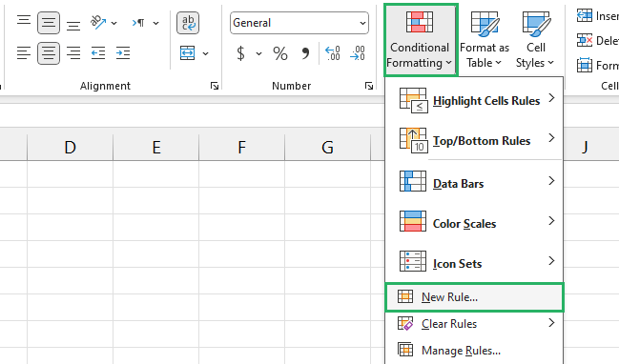Click the Increase Decimal icon
Viewport: 619px width, 364px height.
tap(333, 53)
